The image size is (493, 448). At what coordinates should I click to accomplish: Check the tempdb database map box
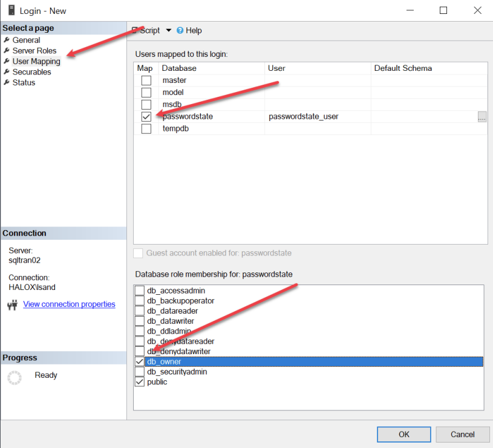click(x=146, y=129)
